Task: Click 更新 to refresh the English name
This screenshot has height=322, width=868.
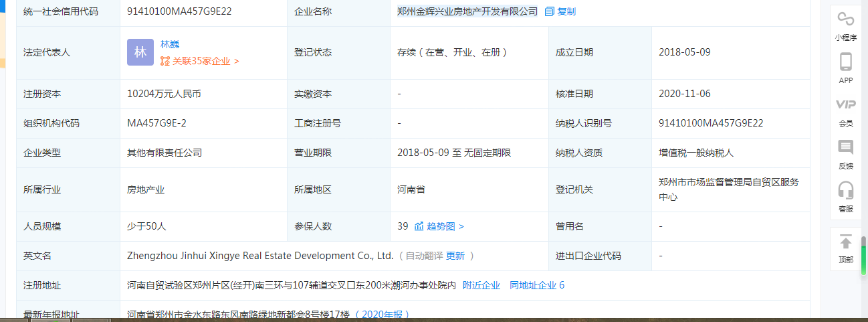Action: pos(455,256)
